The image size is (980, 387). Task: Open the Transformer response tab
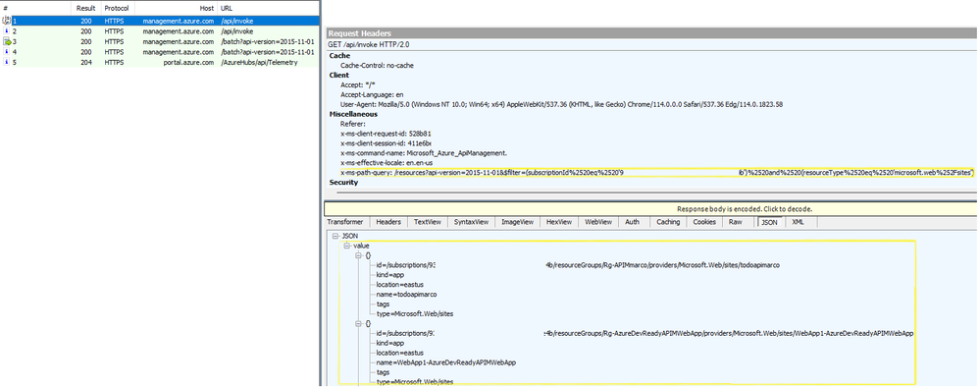click(345, 222)
